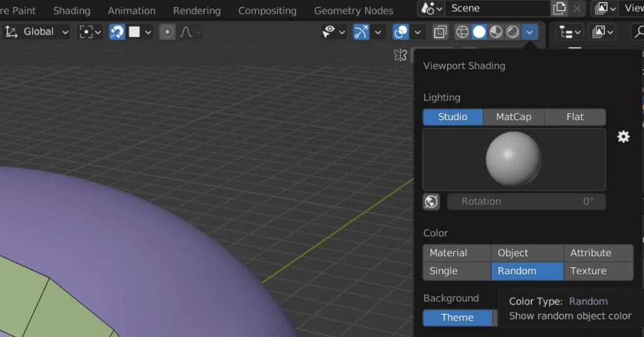644x337 pixels.
Task: Click the studio light sphere preview
Action: (x=514, y=159)
